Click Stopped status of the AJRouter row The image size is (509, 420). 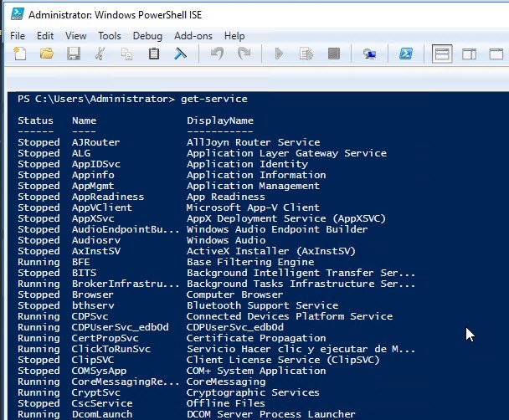(x=39, y=142)
